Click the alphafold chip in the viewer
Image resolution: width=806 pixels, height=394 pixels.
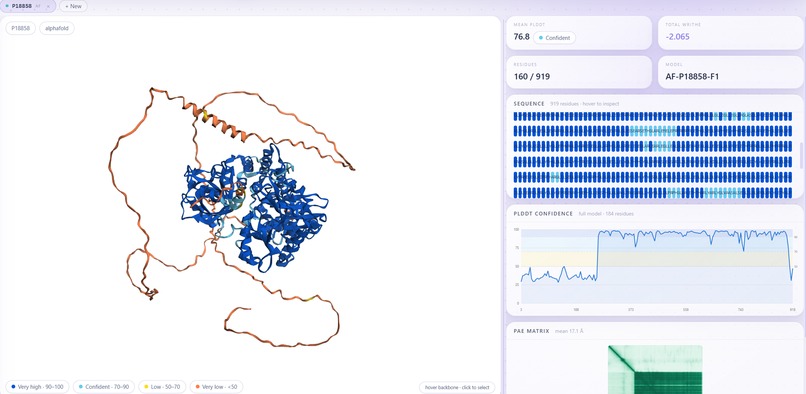(x=57, y=28)
